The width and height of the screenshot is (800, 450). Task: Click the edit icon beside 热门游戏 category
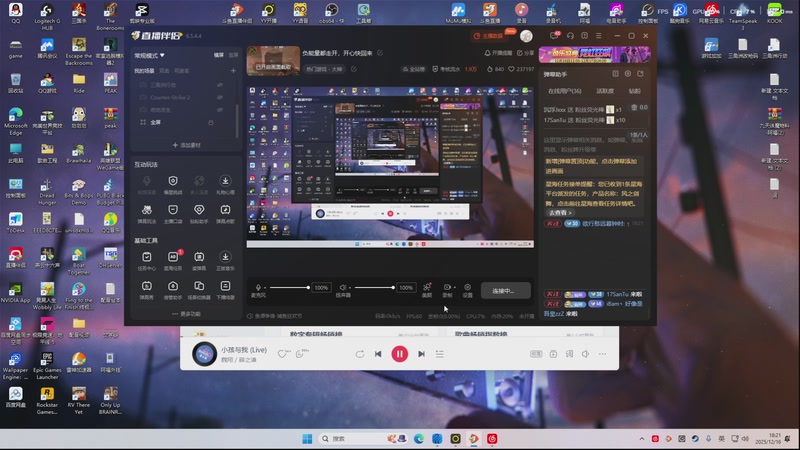coord(354,68)
